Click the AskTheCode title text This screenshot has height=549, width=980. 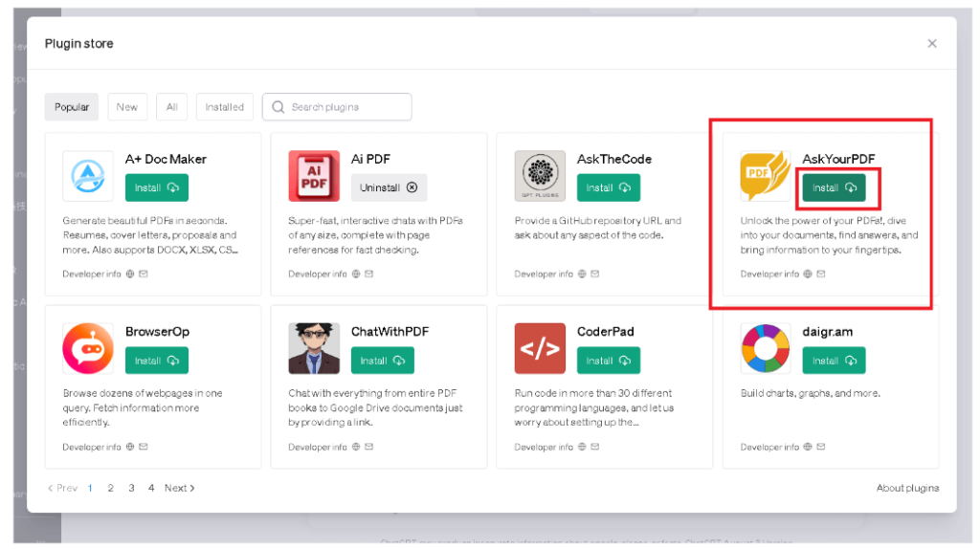[x=614, y=160]
